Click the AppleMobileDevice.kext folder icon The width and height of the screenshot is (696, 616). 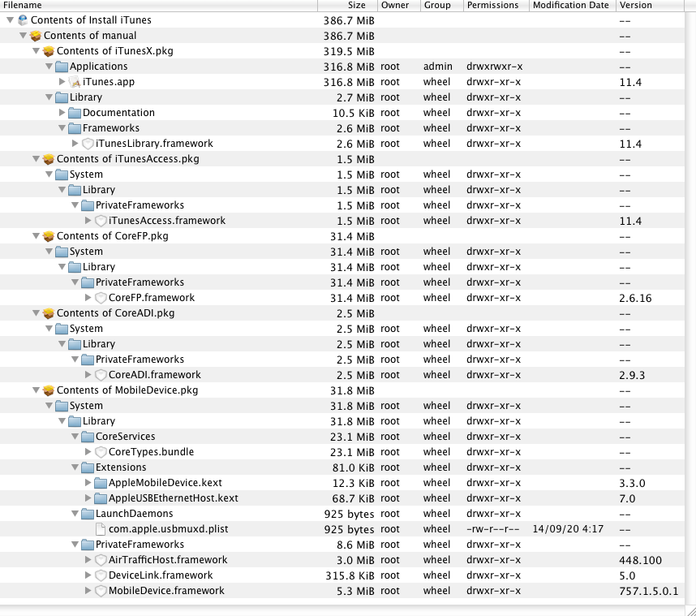click(x=101, y=483)
